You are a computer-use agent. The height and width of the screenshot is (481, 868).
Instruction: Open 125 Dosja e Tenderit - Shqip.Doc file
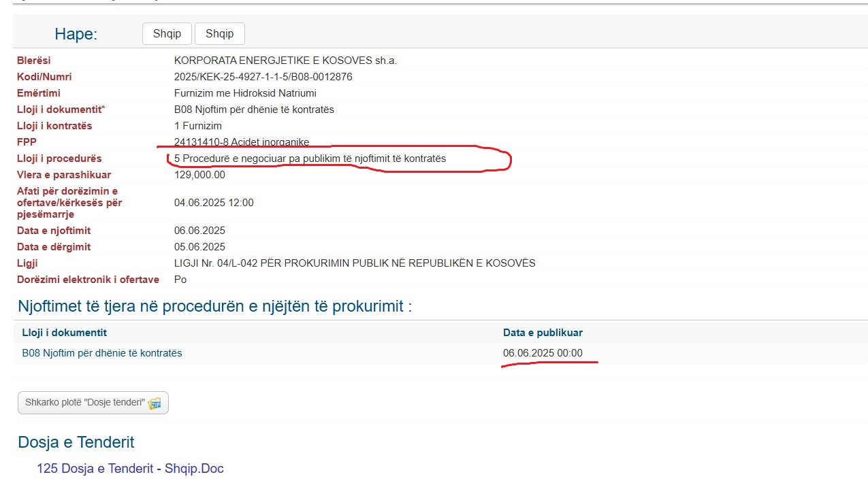130,468
